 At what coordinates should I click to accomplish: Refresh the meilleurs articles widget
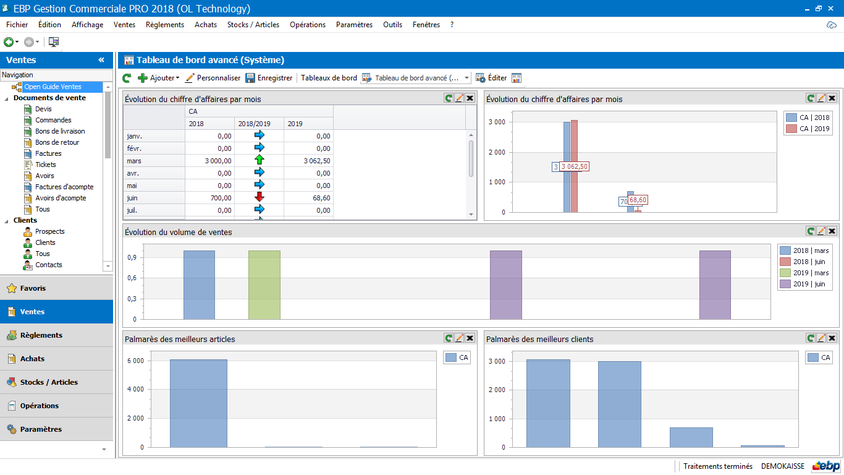pyautogui.click(x=448, y=338)
